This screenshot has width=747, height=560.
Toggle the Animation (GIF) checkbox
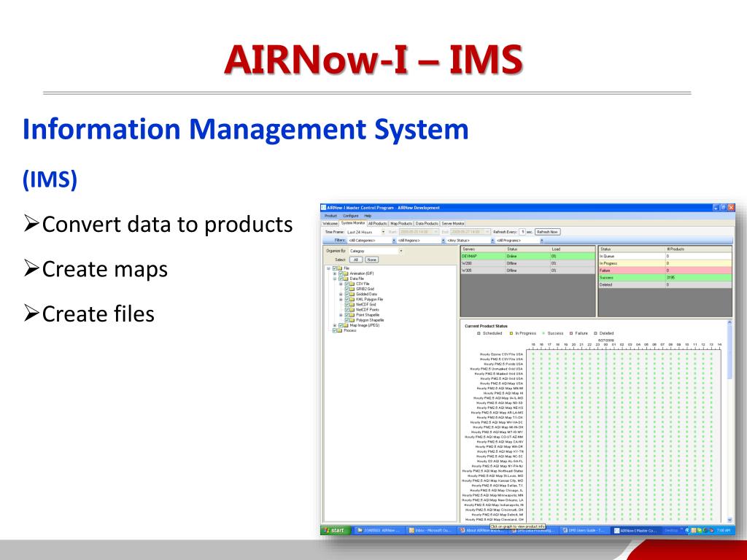(341, 273)
